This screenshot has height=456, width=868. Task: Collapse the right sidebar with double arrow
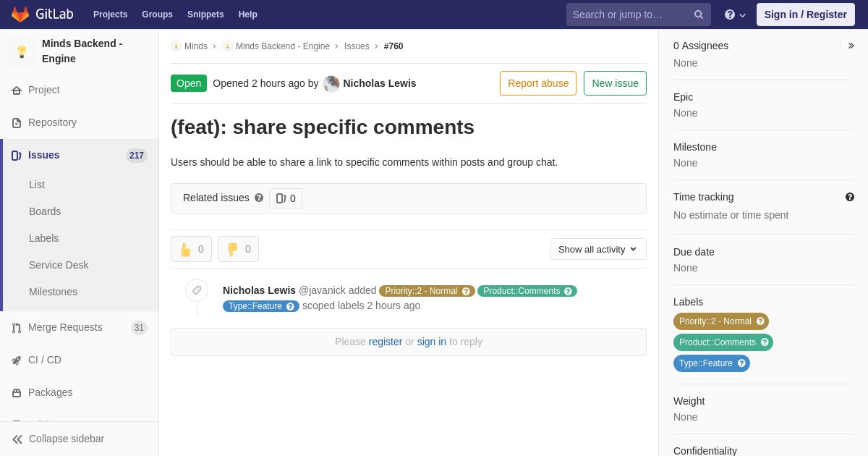click(x=851, y=46)
